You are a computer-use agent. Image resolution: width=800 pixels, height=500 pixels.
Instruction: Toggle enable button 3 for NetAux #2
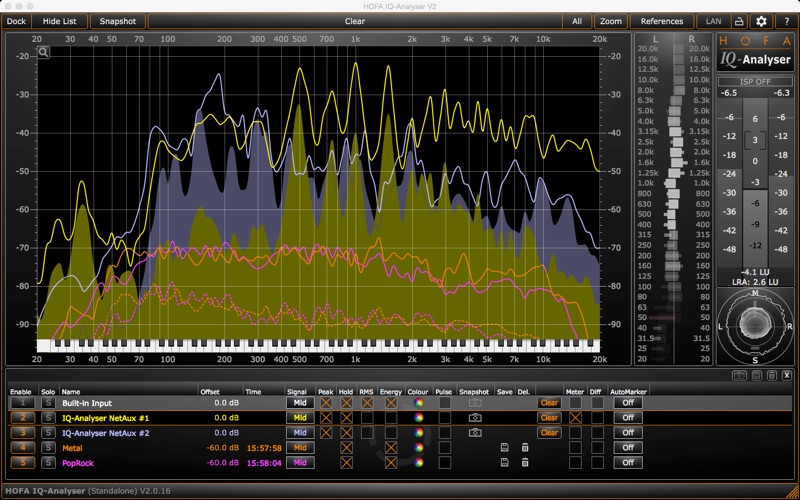click(x=22, y=433)
